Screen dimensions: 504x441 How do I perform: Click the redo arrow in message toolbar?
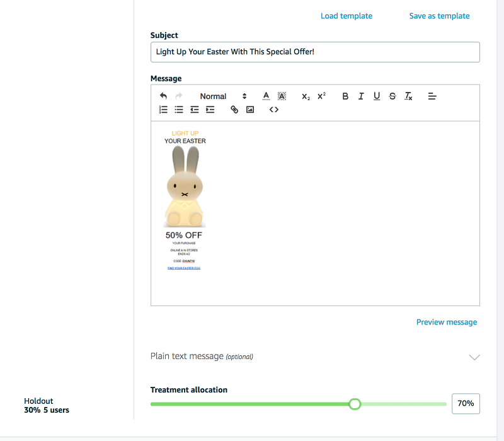[x=179, y=96]
